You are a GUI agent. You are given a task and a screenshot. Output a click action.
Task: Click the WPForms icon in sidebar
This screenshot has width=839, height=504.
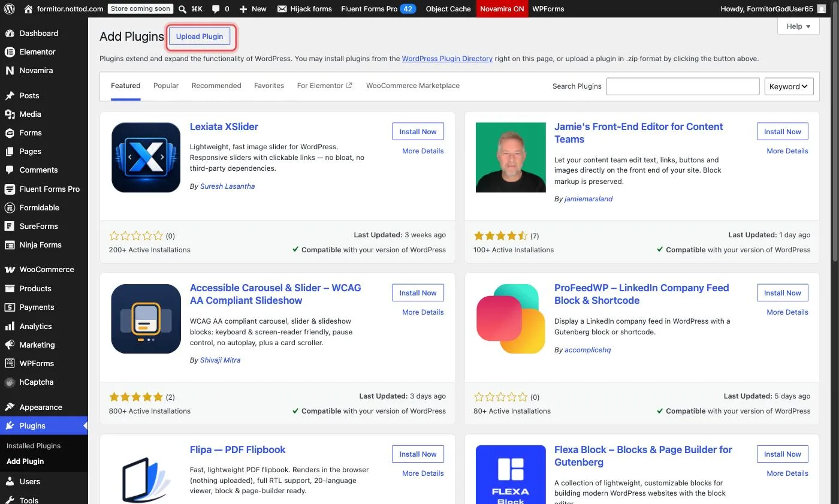tap(10, 363)
